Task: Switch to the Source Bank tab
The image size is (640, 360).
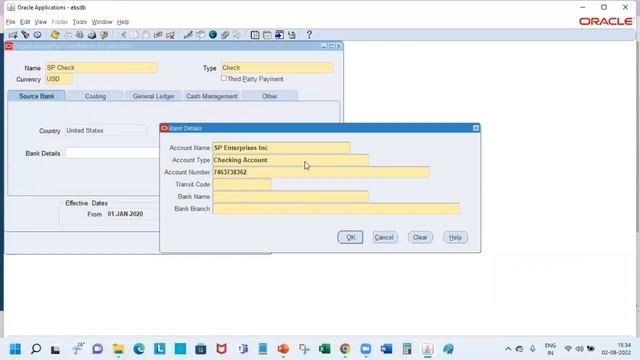Action: (x=36, y=96)
